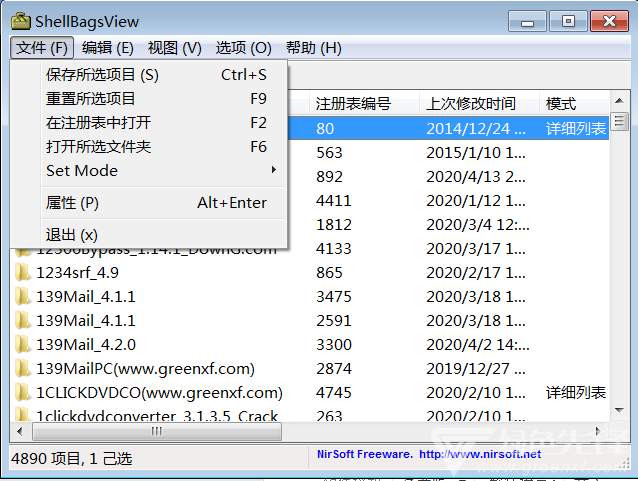Screen dimensions: 638x481
Task: Select 139MailPC(www.greenxf.com) row
Action: (310, 369)
